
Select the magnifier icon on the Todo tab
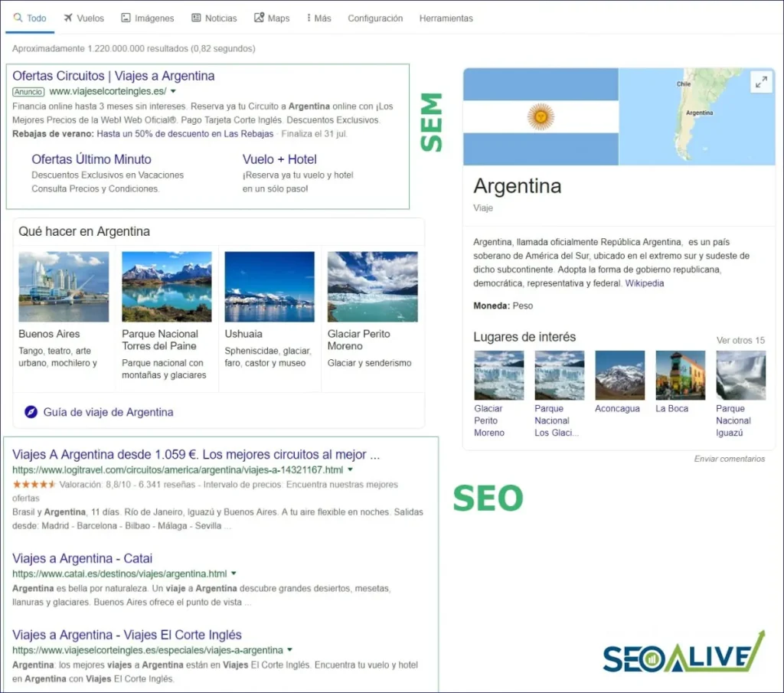tap(18, 18)
